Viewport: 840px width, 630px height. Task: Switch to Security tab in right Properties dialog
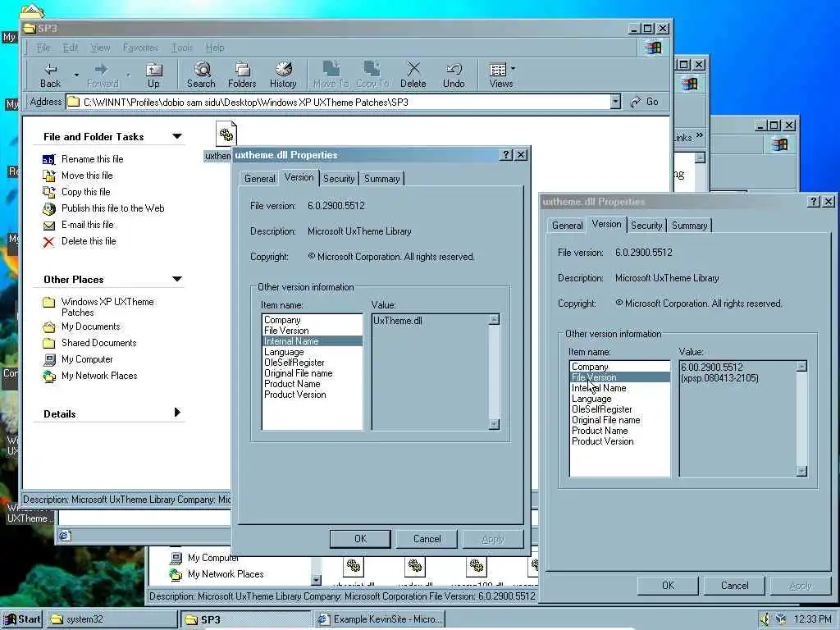[x=646, y=225]
